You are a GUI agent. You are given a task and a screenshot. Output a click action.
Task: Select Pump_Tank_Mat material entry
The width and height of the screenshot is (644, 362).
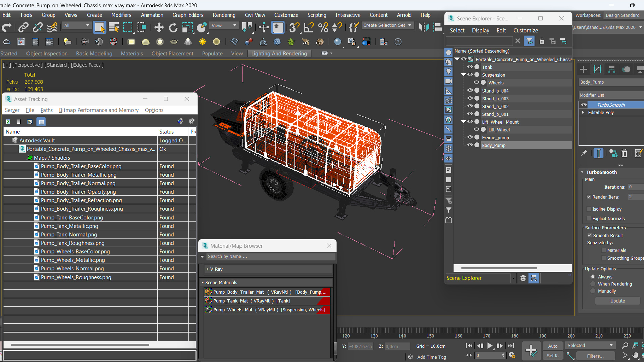267,301
